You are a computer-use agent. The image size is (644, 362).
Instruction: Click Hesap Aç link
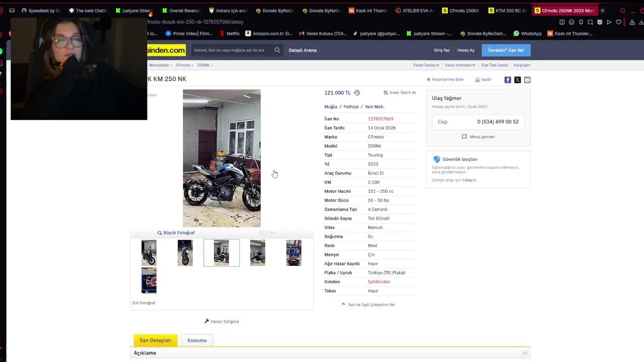[465, 50]
